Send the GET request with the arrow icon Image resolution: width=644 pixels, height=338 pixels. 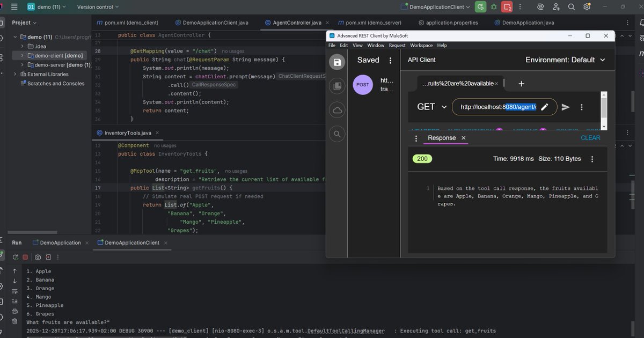coord(566,107)
